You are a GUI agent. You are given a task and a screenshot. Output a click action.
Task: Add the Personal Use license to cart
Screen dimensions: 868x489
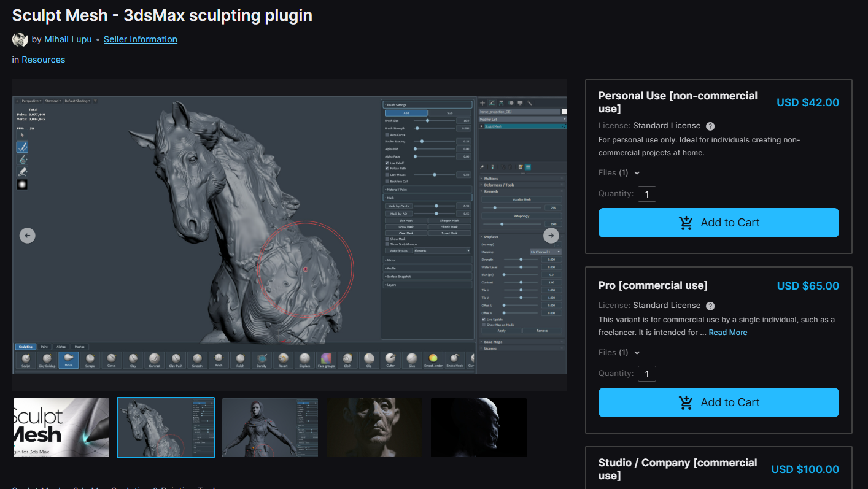pos(719,223)
